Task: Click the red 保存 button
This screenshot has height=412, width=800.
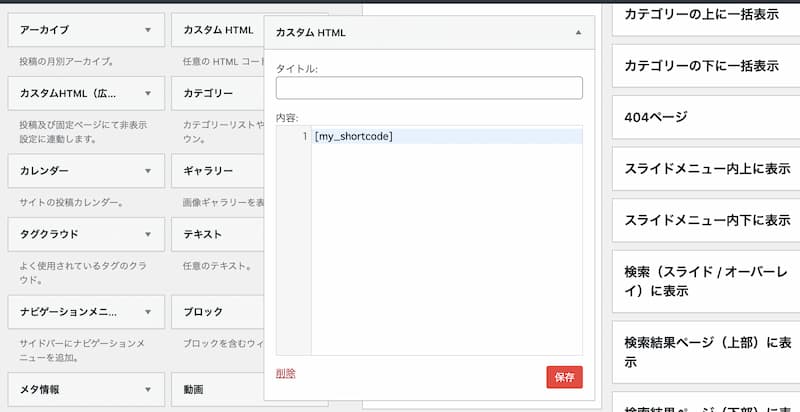Action: [564, 377]
